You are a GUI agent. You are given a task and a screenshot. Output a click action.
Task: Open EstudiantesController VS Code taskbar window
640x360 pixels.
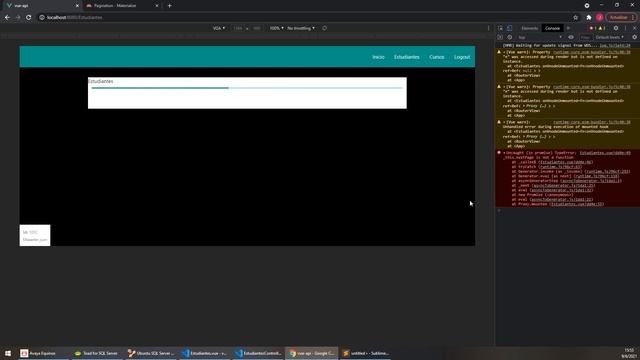[x=258, y=353]
